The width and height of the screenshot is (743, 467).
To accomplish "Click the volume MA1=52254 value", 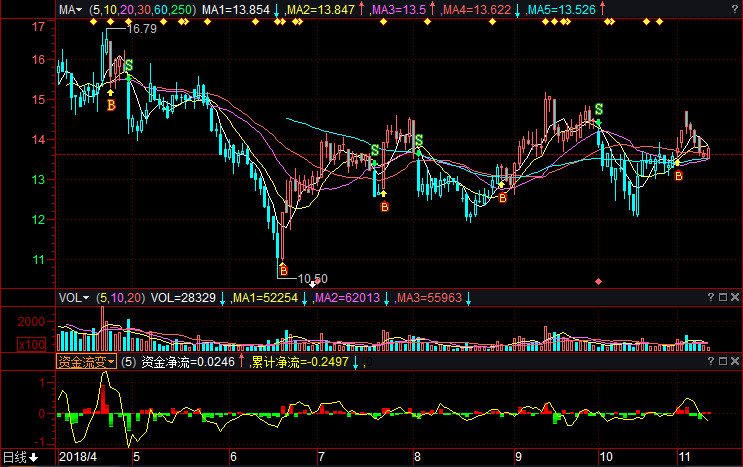I will [265, 298].
